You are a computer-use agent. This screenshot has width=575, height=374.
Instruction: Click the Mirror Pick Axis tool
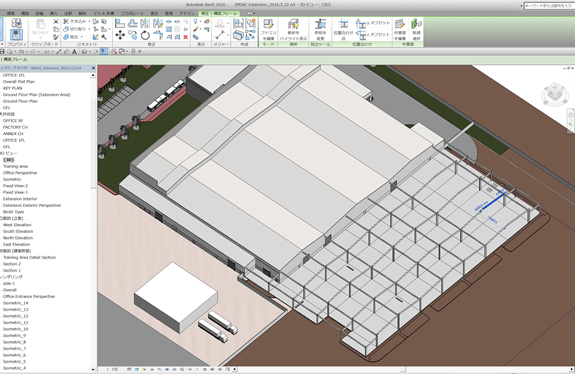pyautogui.click(x=145, y=23)
